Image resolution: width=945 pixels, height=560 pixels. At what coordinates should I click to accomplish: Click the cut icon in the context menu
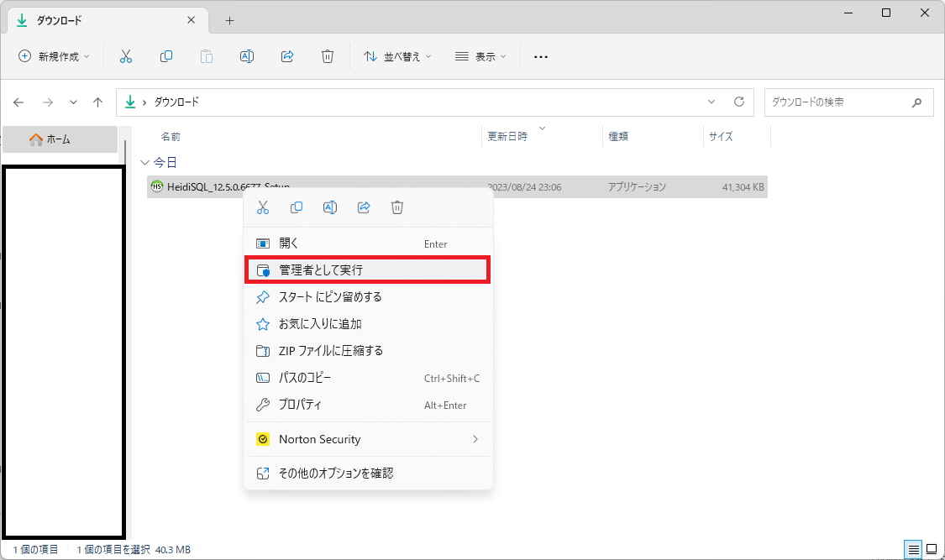[263, 207]
